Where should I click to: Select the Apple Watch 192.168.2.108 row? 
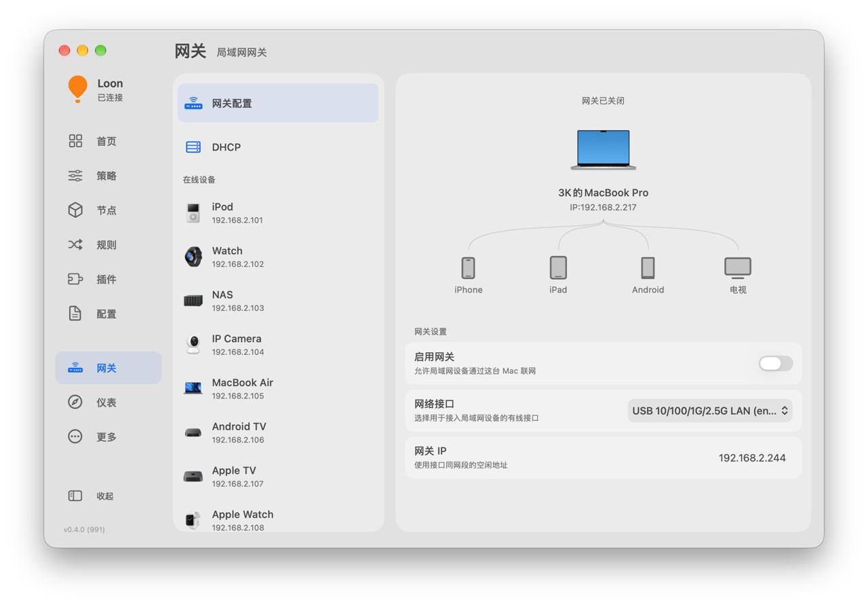(278, 519)
